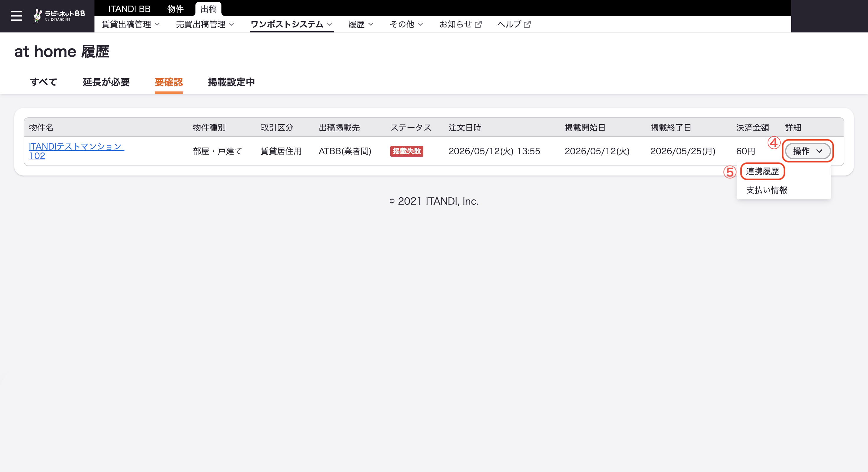Open the その他 dropdown
The image size is (868, 472).
[x=406, y=24]
